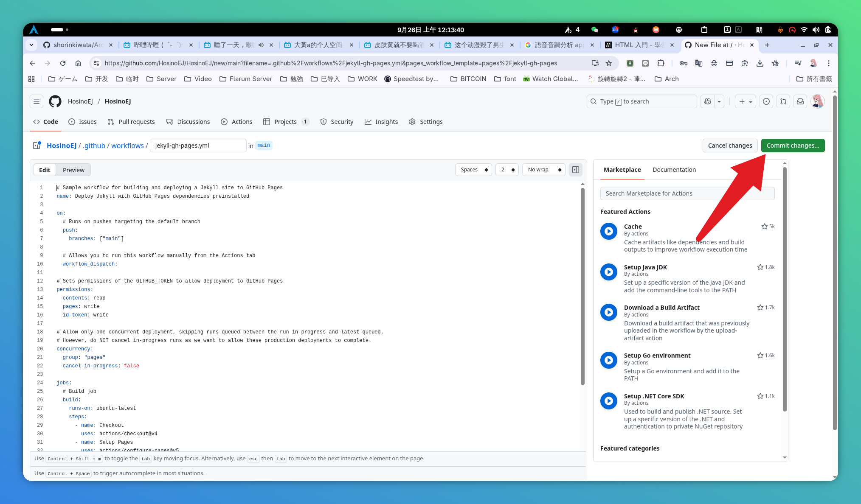Open the issues icon in header

click(x=766, y=101)
